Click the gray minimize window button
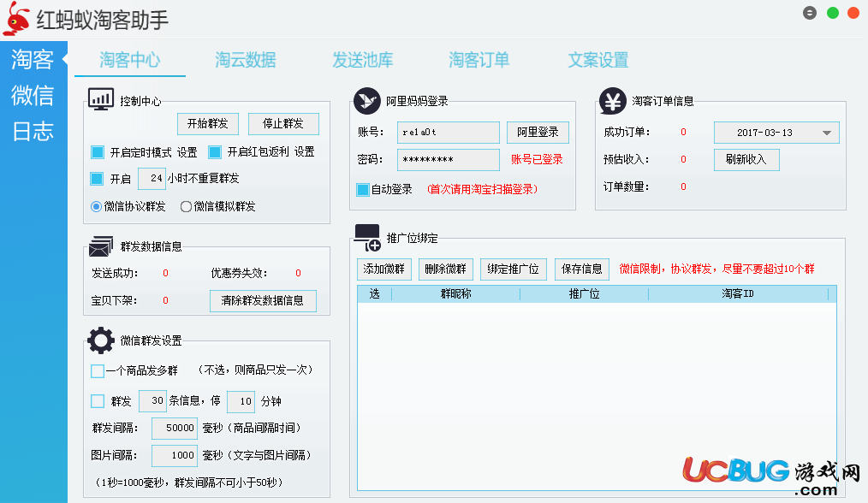The width and height of the screenshot is (868, 503). 810,13
